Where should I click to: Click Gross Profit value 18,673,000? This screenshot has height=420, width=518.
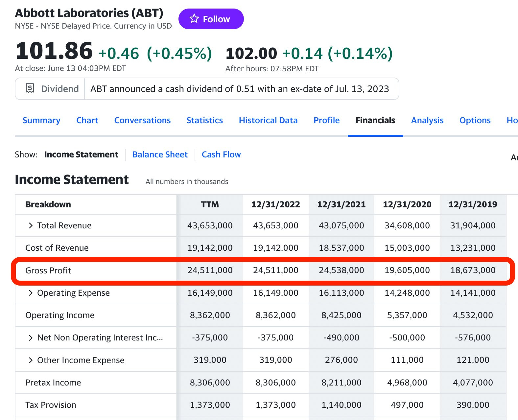(x=473, y=270)
